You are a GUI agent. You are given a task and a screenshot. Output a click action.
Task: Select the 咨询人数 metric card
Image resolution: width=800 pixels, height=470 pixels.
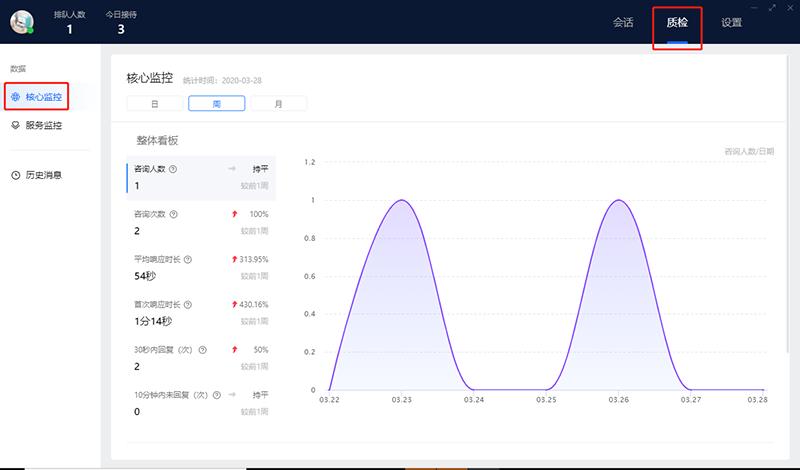(x=200, y=177)
